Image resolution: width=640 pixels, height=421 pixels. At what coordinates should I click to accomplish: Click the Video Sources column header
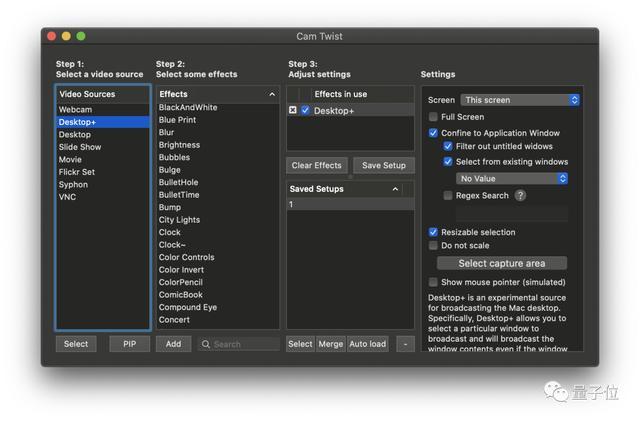[x=103, y=94]
